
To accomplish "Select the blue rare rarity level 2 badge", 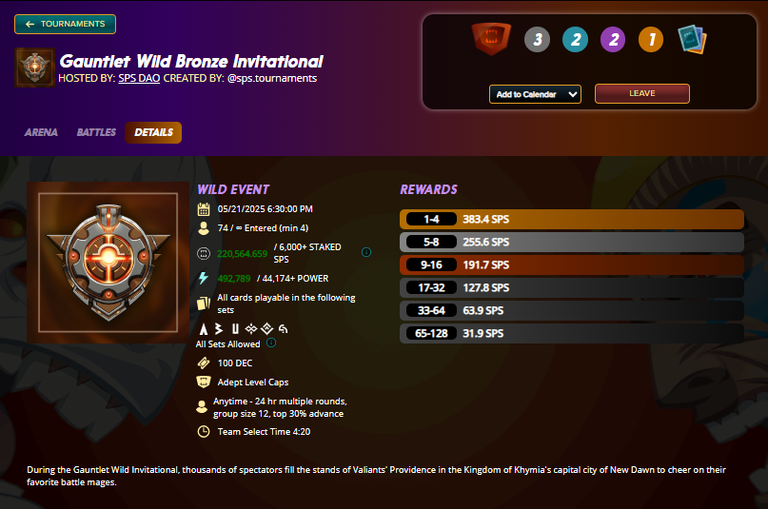I will pyautogui.click(x=576, y=39).
